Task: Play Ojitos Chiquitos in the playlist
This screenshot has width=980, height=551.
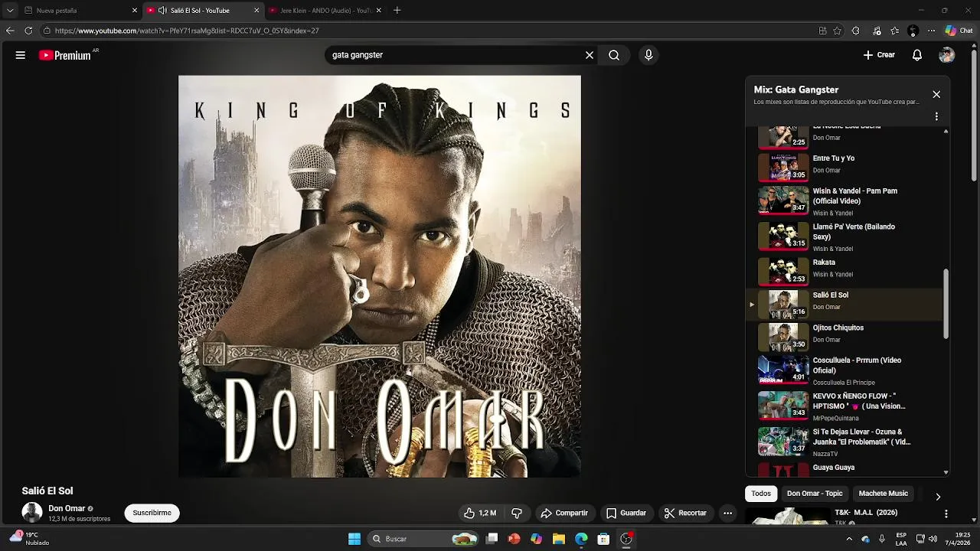Action: pos(844,337)
